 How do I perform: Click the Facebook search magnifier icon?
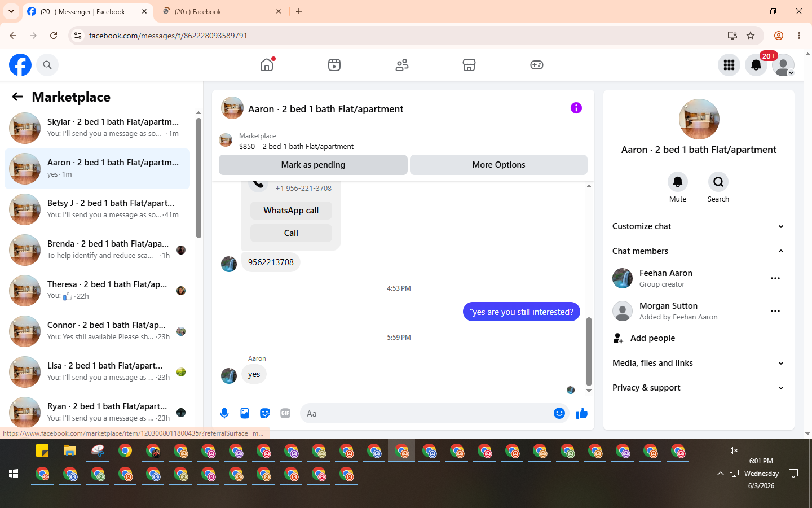pyautogui.click(x=47, y=65)
